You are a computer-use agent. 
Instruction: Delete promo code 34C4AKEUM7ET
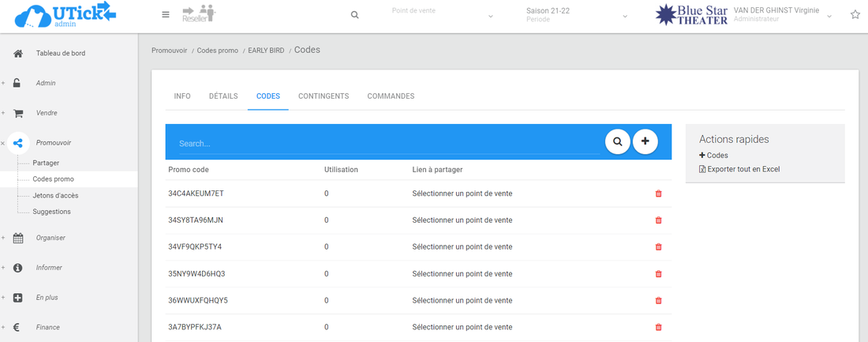click(x=659, y=194)
